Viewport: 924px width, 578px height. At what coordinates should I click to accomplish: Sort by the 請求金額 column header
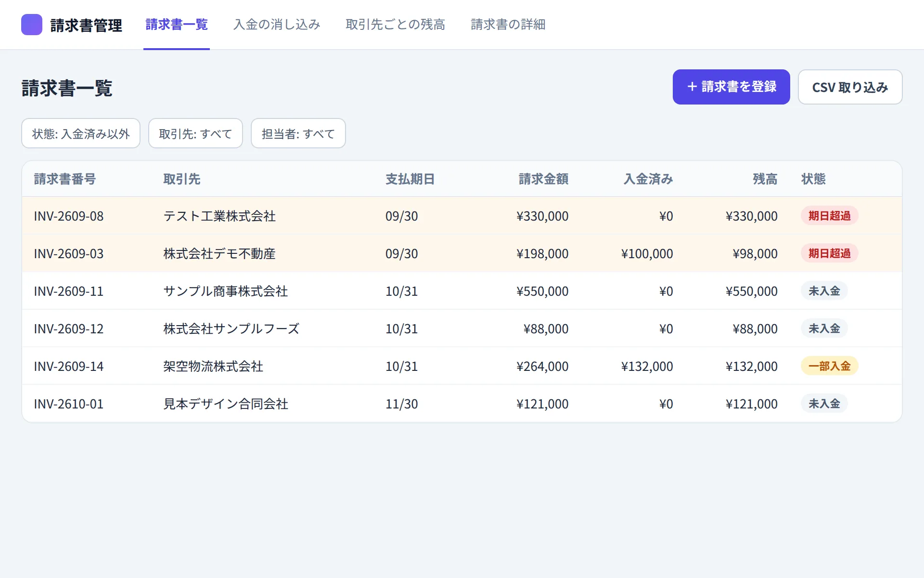coord(543,179)
